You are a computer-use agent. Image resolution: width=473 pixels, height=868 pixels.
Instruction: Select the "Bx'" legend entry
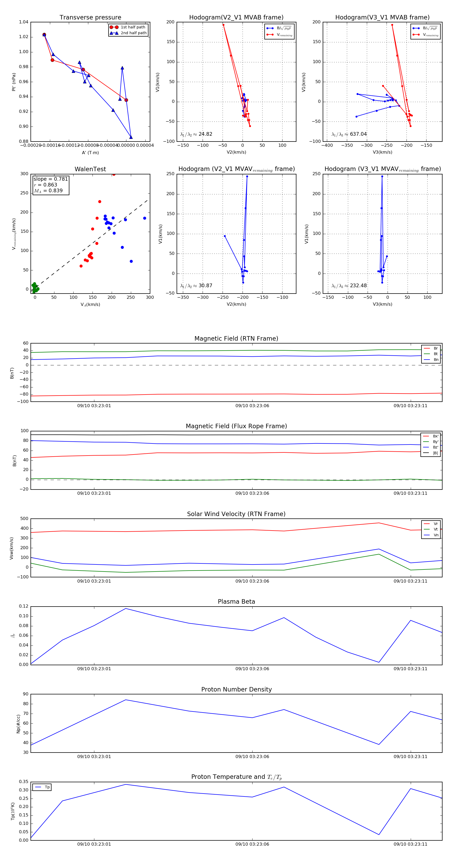pyautogui.click(x=431, y=436)
